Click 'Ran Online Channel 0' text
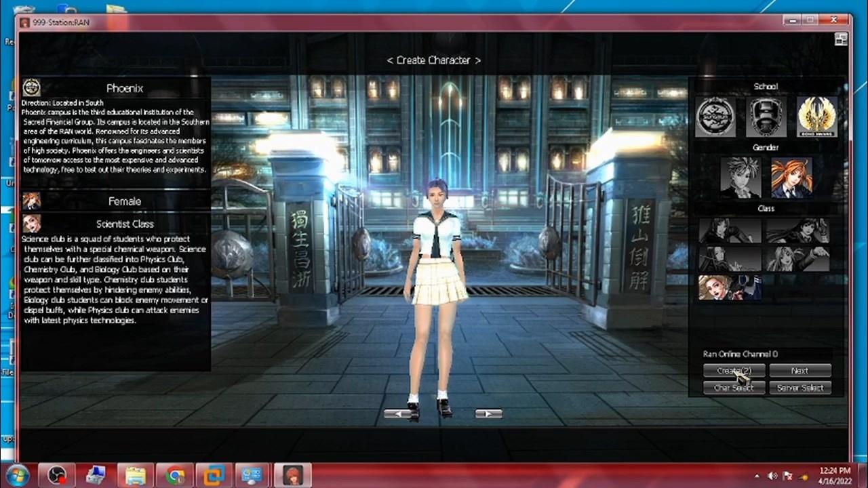868x488 pixels. click(x=741, y=354)
